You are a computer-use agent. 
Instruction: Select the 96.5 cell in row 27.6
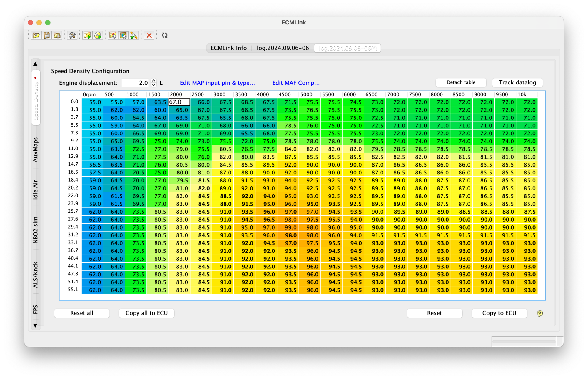tap(266, 220)
